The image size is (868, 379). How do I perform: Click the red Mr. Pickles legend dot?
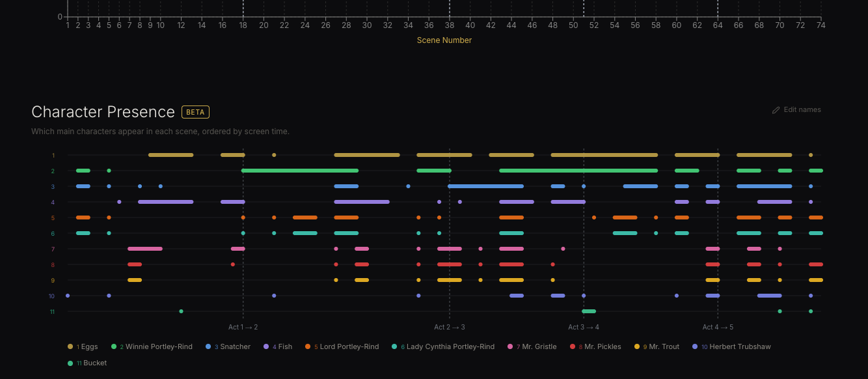[x=573, y=347]
